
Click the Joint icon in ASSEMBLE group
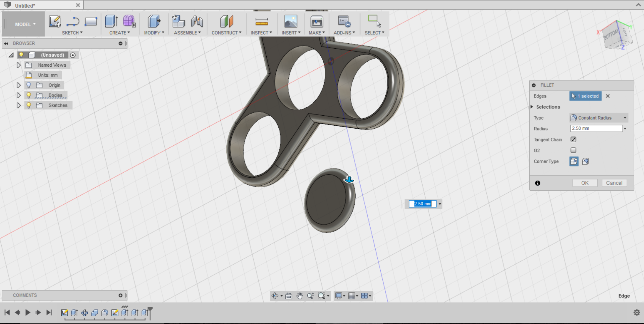tap(197, 21)
